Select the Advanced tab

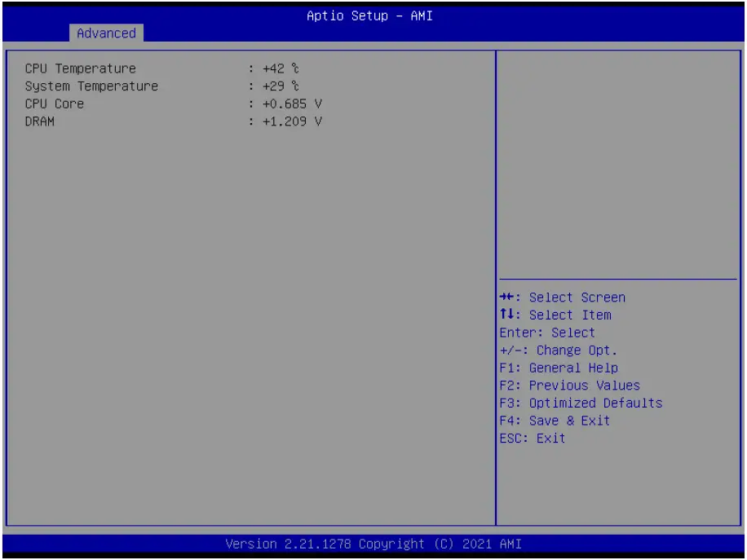(105, 33)
